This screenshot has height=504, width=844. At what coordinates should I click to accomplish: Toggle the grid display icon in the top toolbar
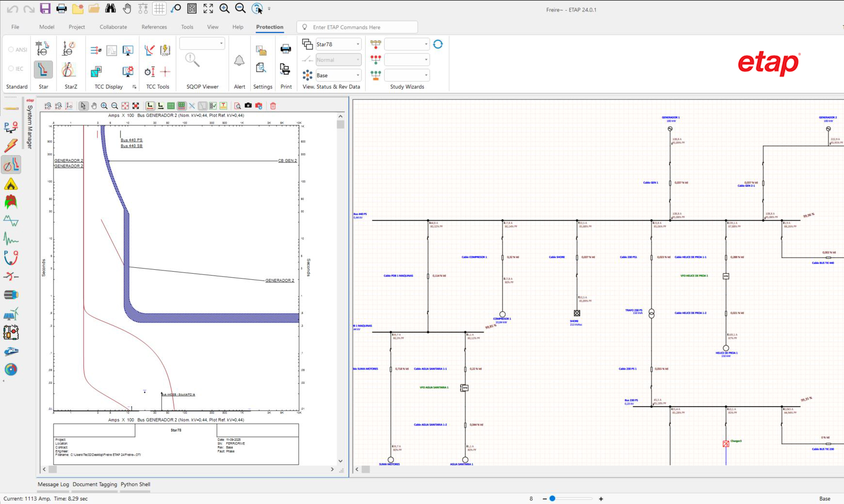pos(159,8)
